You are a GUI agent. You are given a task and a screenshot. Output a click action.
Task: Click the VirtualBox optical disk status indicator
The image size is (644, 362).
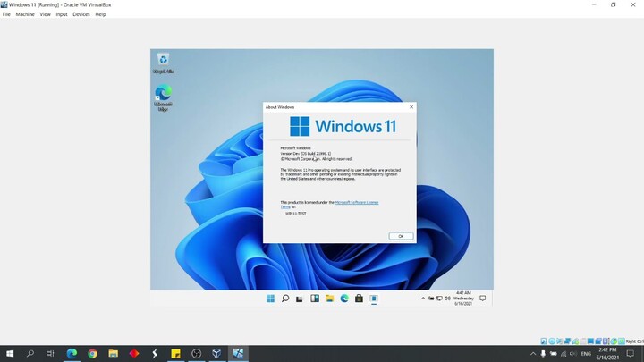pyautogui.click(x=552, y=341)
